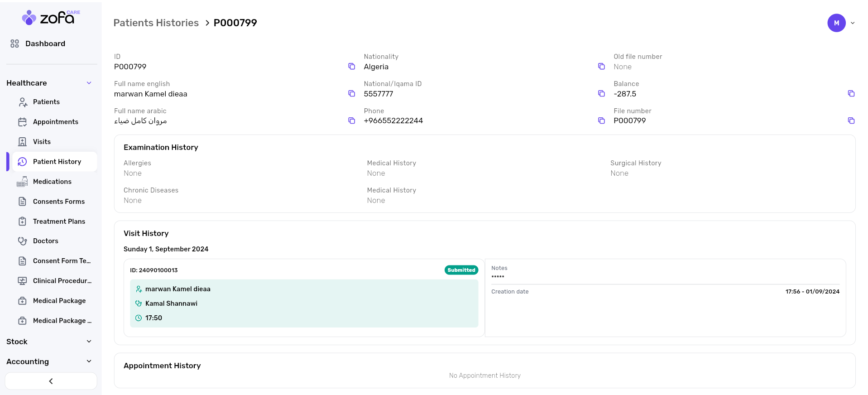Open the user profile dropdown arrow
Image resolution: width=868 pixels, height=395 pixels.
[853, 23]
